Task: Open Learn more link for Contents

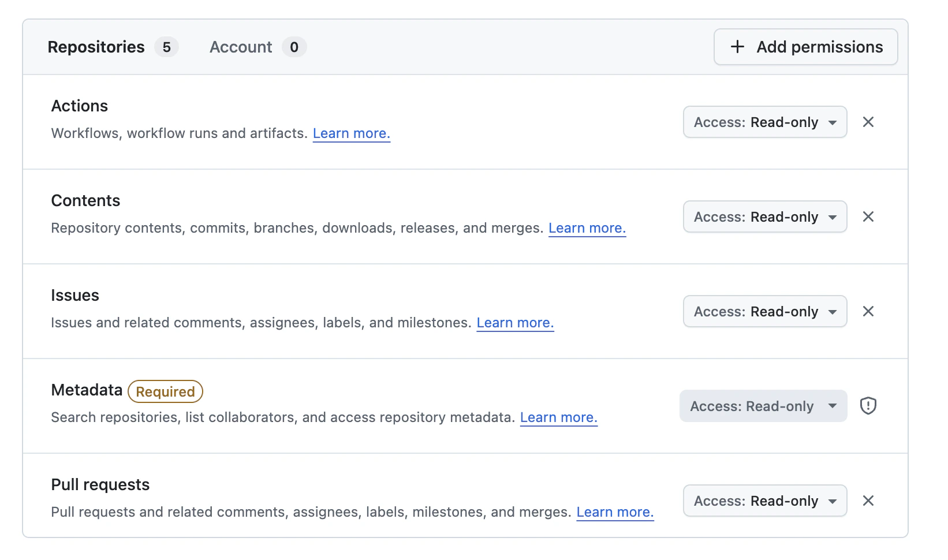Action: pyautogui.click(x=587, y=228)
